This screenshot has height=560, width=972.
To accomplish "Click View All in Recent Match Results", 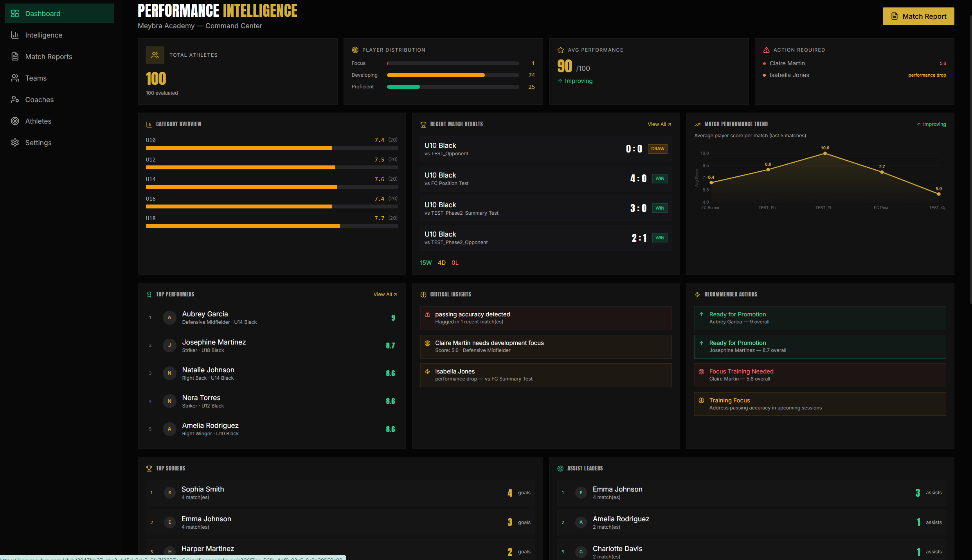I will tap(659, 124).
